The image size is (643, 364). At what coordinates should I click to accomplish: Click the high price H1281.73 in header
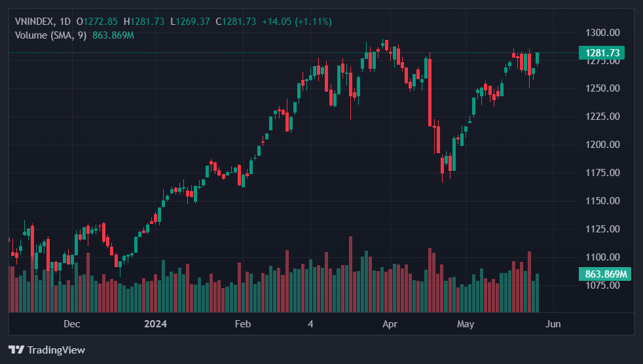point(144,22)
